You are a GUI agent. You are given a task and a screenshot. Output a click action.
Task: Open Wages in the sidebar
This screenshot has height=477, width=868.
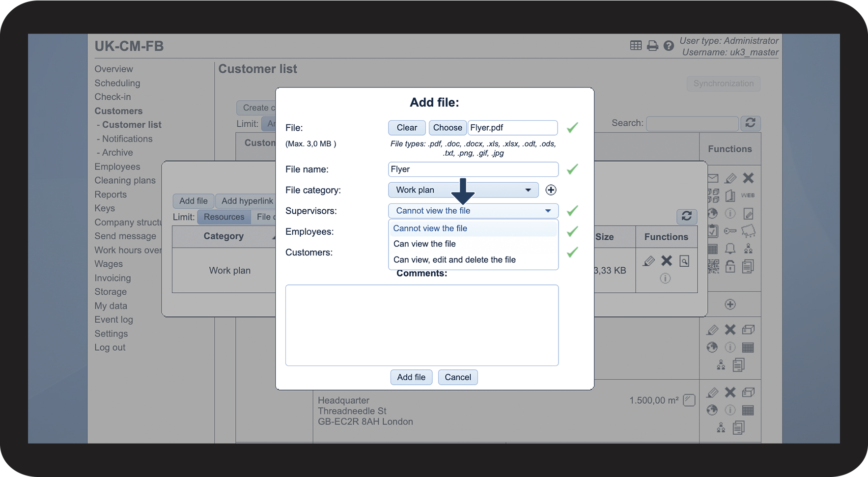click(109, 264)
